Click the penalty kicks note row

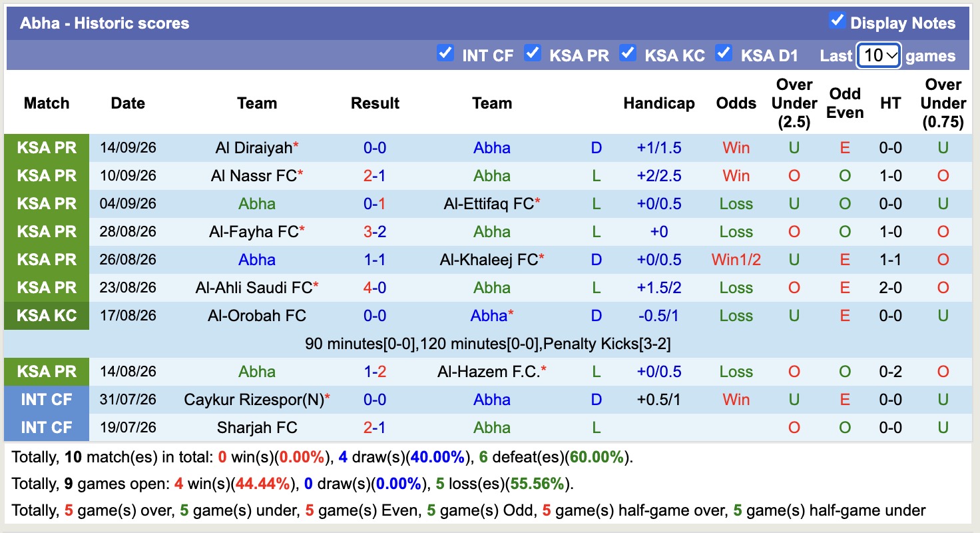[488, 344]
